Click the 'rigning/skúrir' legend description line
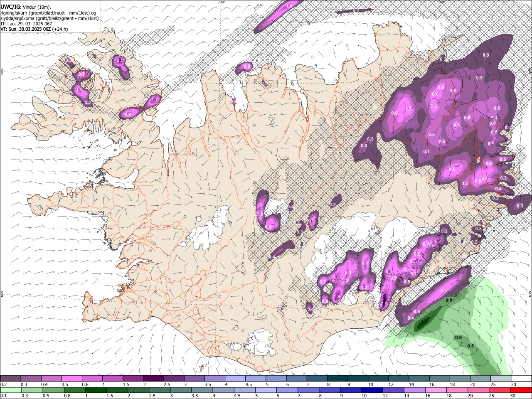The height and width of the screenshot is (399, 532). pyautogui.click(x=48, y=12)
